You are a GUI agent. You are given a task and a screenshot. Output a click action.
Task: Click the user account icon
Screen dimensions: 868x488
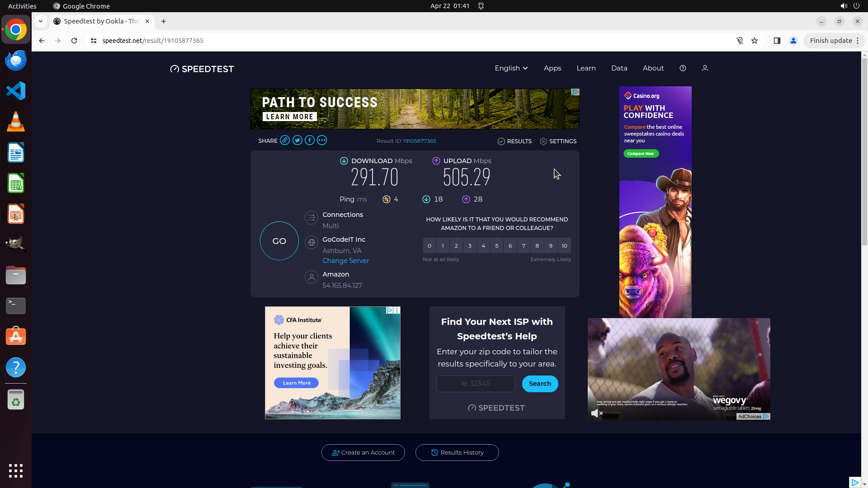point(705,68)
